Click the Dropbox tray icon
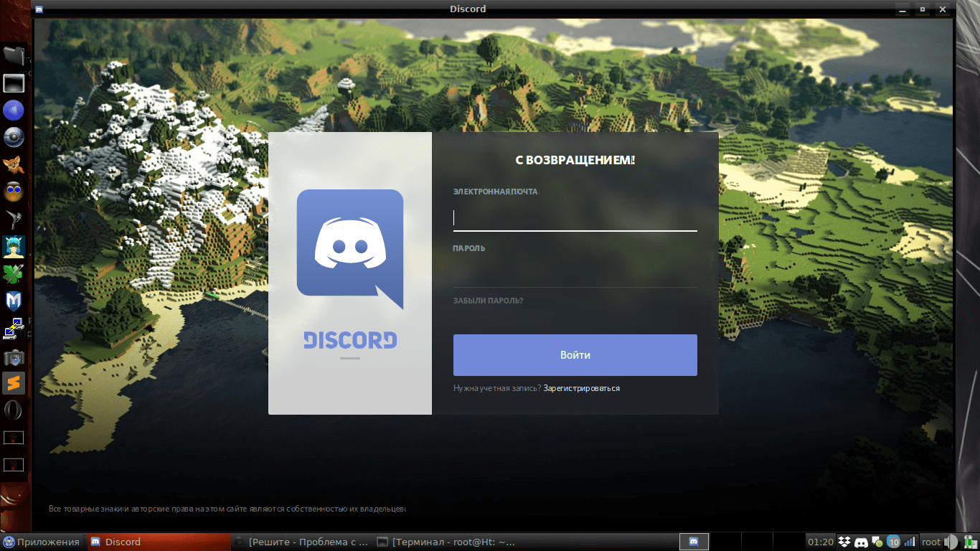Screen dimensions: 980x551 point(845,542)
